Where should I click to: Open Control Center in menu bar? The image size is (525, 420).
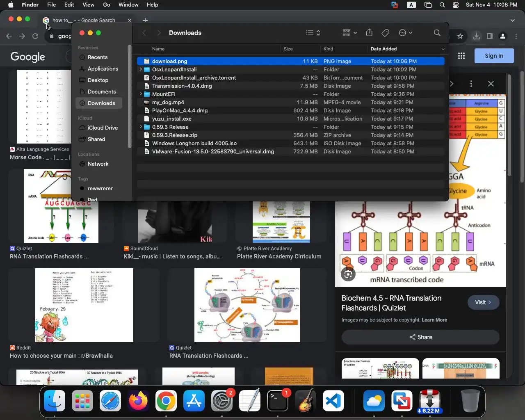click(456, 5)
